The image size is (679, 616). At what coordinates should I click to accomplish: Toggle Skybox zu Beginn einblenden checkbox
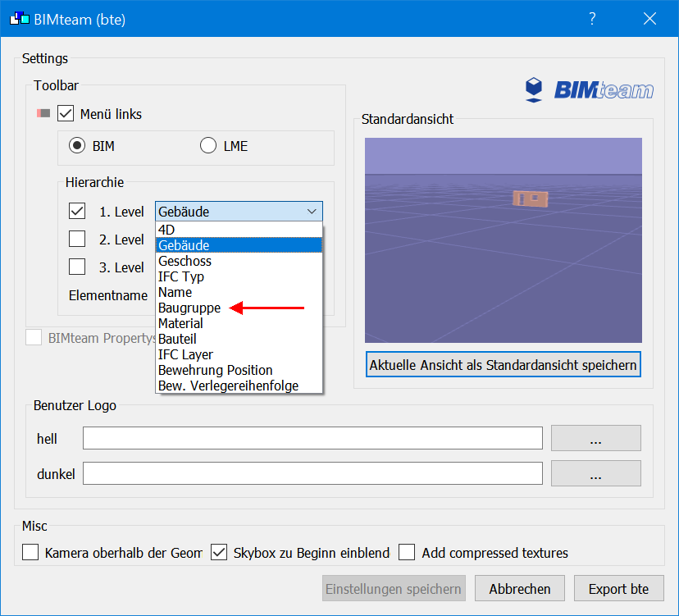tap(219, 552)
